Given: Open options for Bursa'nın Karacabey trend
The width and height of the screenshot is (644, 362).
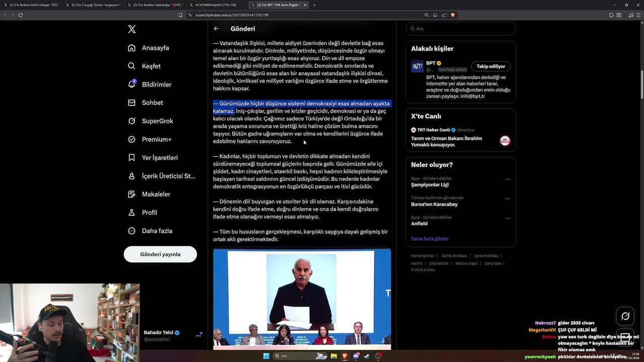Looking at the screenshot, I should coord(507,199).
